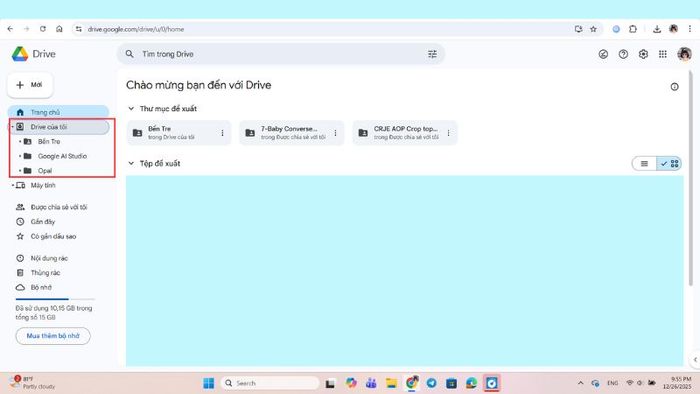
Task: Open the Mới (New) button
Action: [x=30, y=85]
